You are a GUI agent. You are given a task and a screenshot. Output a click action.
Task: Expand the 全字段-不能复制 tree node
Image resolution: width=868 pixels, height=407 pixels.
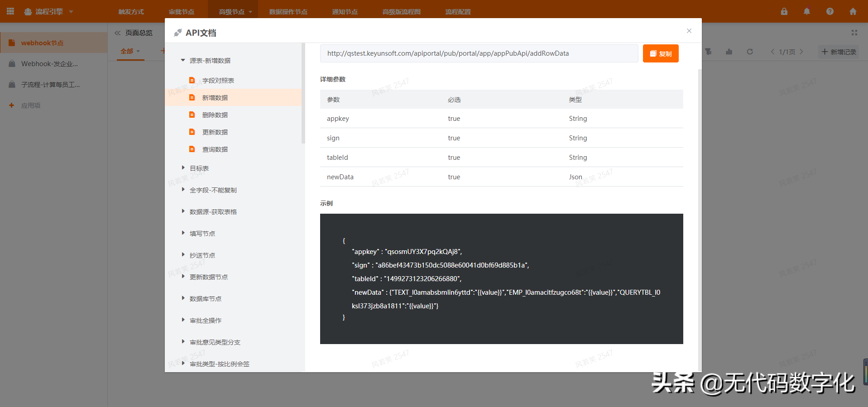pyautogui.click(x=183, y=189)
